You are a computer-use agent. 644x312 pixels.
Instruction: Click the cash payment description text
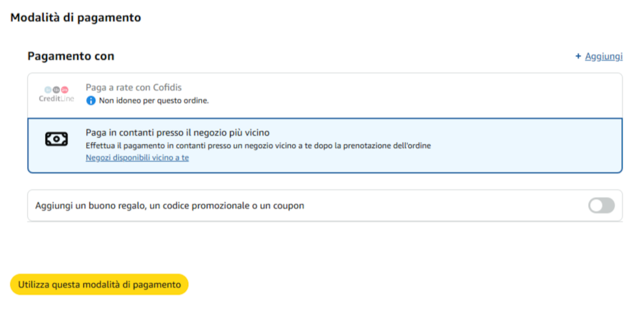tap(258, 145)
